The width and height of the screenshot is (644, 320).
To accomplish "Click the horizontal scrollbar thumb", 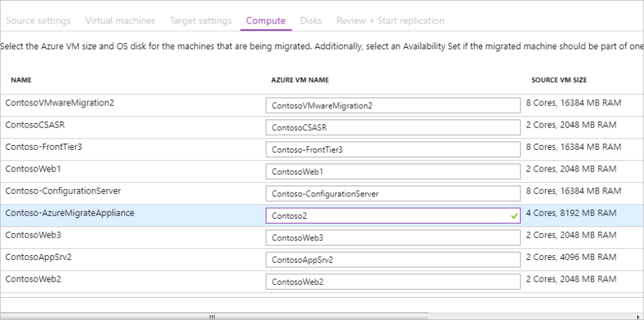I will pyautogui.click(x=212, y=316).
